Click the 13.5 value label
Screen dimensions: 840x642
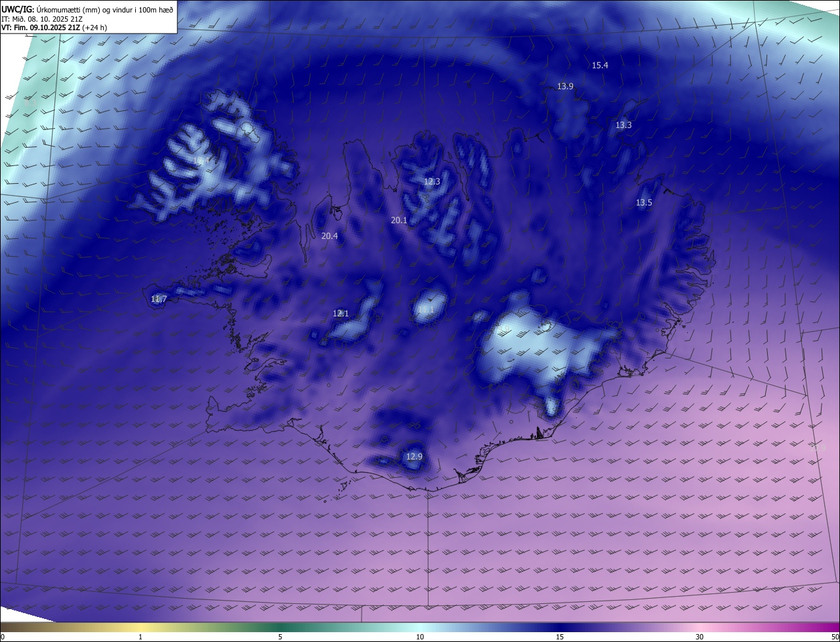point(644,203)
